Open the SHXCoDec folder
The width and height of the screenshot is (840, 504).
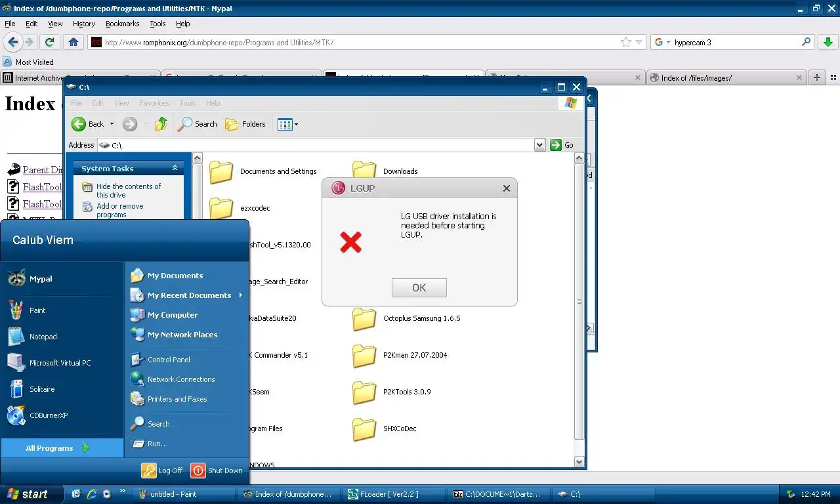385,429
